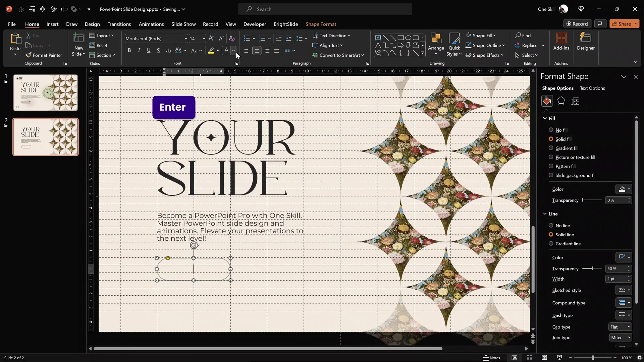Select No line option
Screen dimensions: 644x362
coord(559,226)
